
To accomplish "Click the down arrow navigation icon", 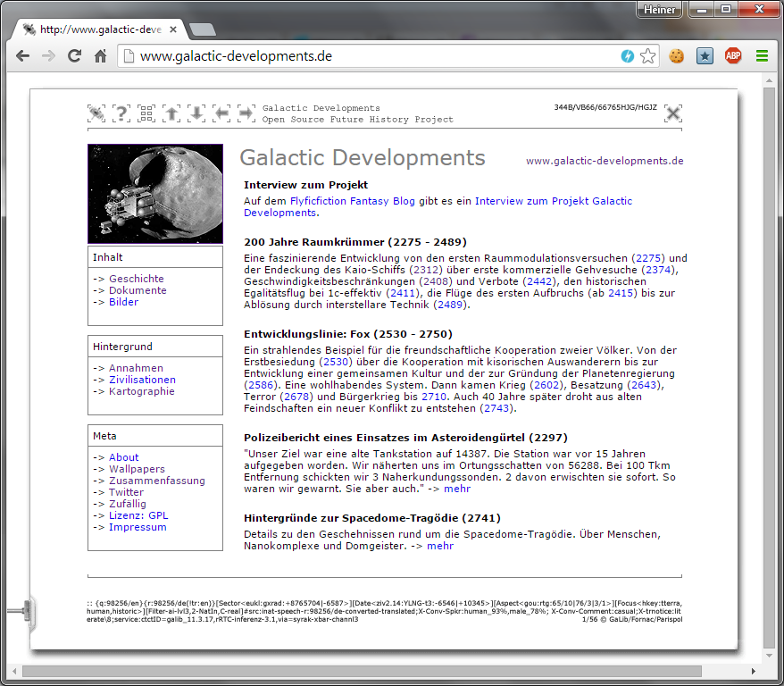I will tap(196, 113).
